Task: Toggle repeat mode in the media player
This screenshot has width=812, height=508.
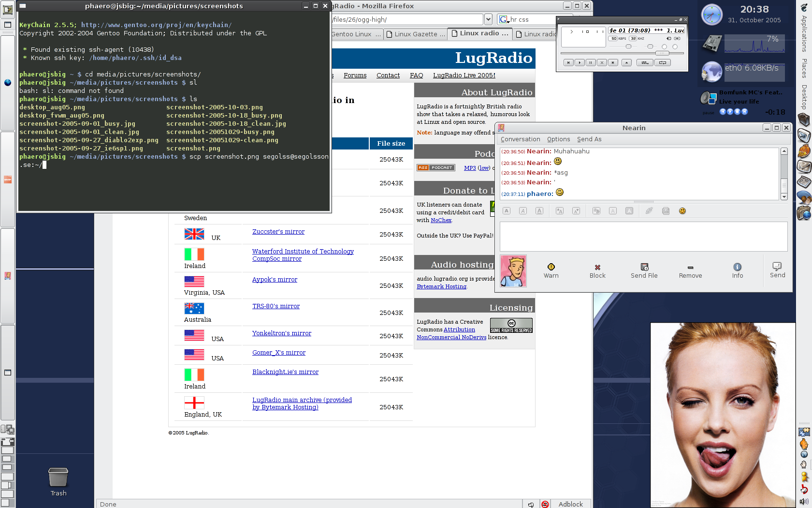Action: tap(663, 62)
